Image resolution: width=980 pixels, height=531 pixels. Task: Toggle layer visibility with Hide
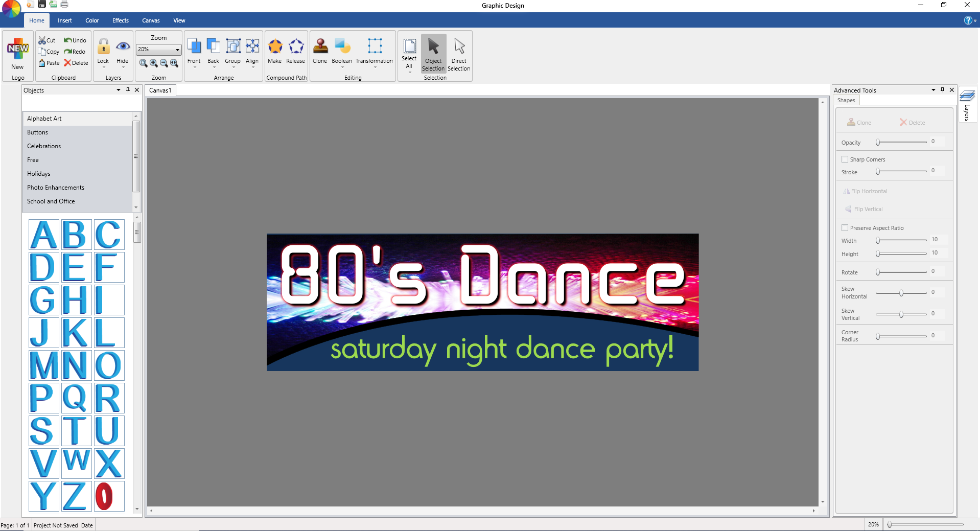pyautogui.click(x=123, y=47)
